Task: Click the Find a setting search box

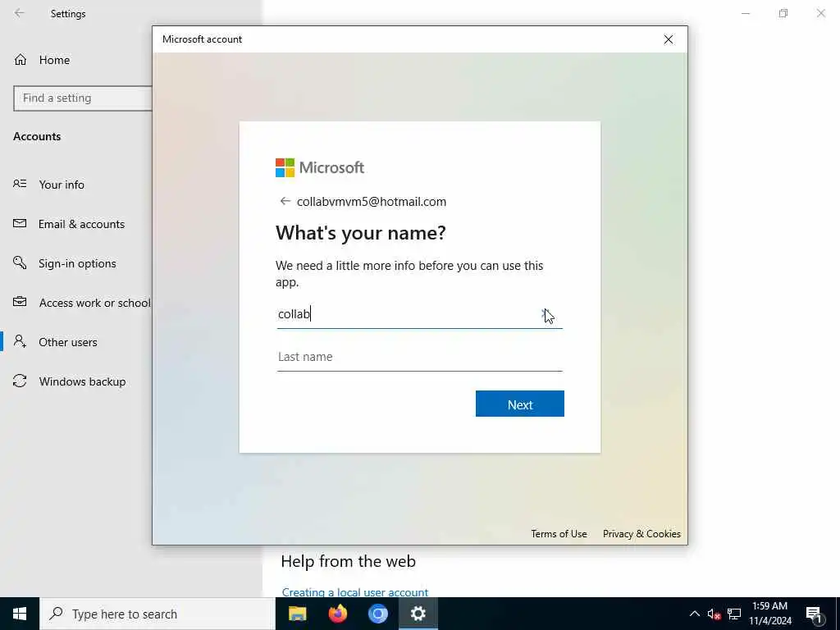Action: tap(83, 98)
